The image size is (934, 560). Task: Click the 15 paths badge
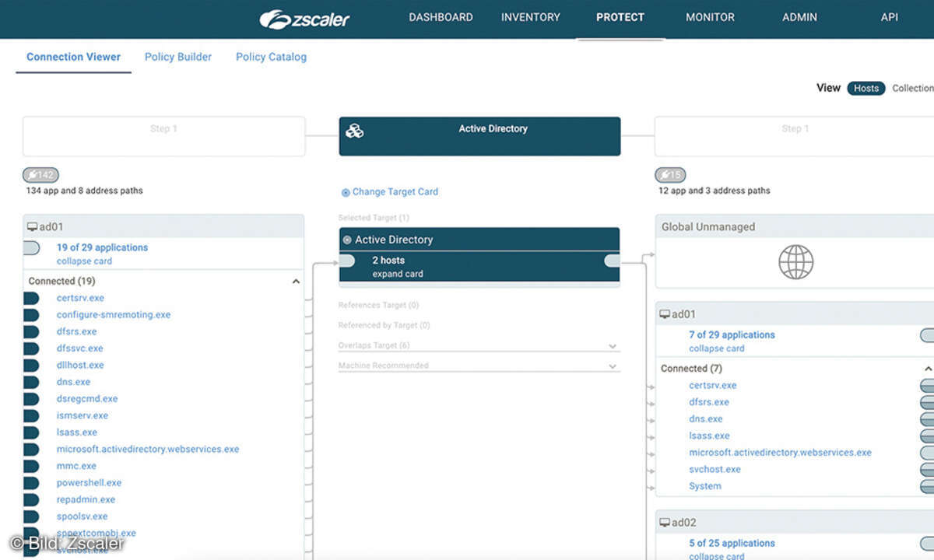[x=670, y=175]
